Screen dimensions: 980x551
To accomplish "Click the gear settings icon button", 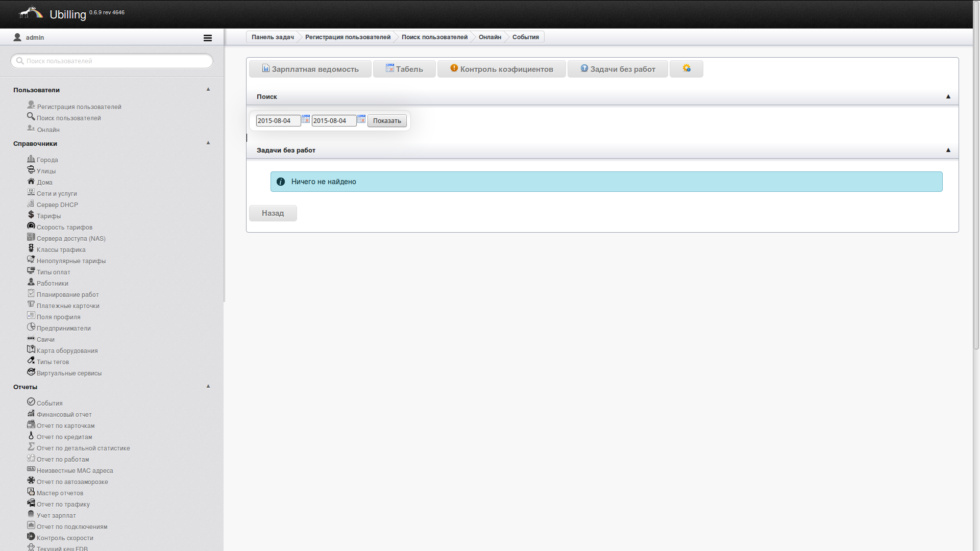I will 686,68.
